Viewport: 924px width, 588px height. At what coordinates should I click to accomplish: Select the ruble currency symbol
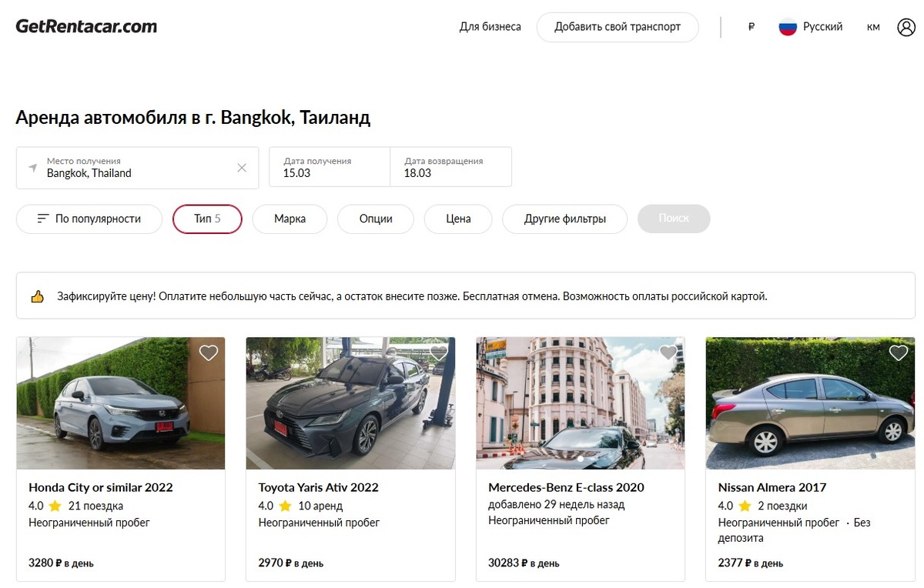pyautogui.click(x=752, y=27)
